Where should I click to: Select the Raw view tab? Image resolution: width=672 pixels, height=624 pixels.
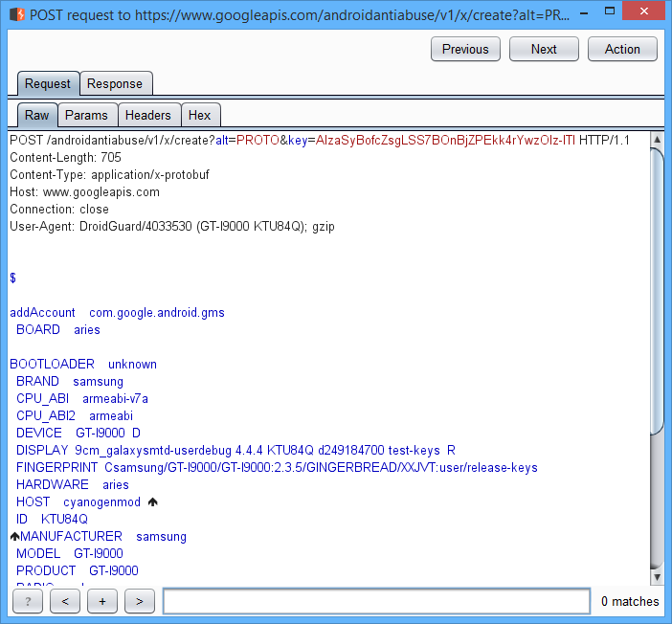click(37, 115)
